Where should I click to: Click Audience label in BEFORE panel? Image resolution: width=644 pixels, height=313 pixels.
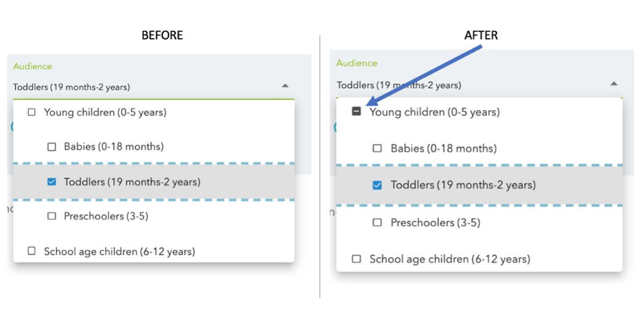coord(33,66)
